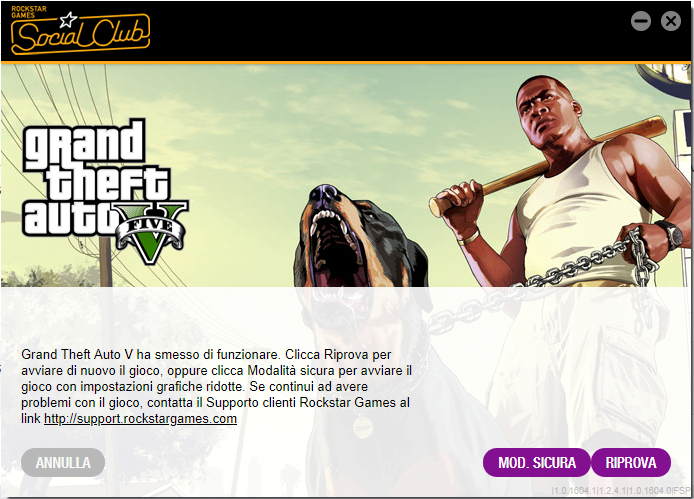Minimize the Social Club launcher window
The width and height of the screenshot is (694, 499).
coord(640,21)
